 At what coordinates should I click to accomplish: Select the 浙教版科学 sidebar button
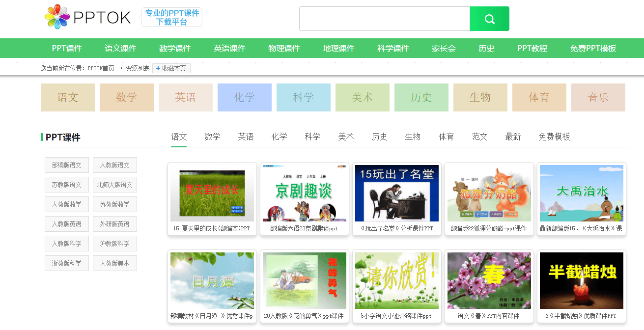pos(67,263)
